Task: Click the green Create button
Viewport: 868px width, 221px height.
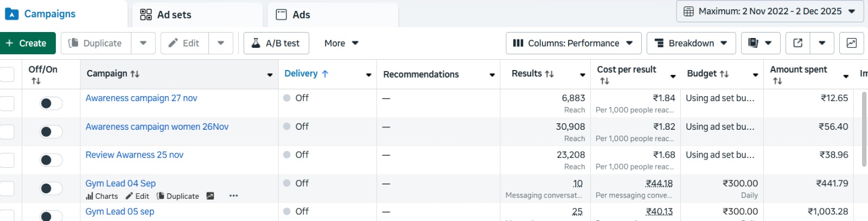Action: [28, 43]
